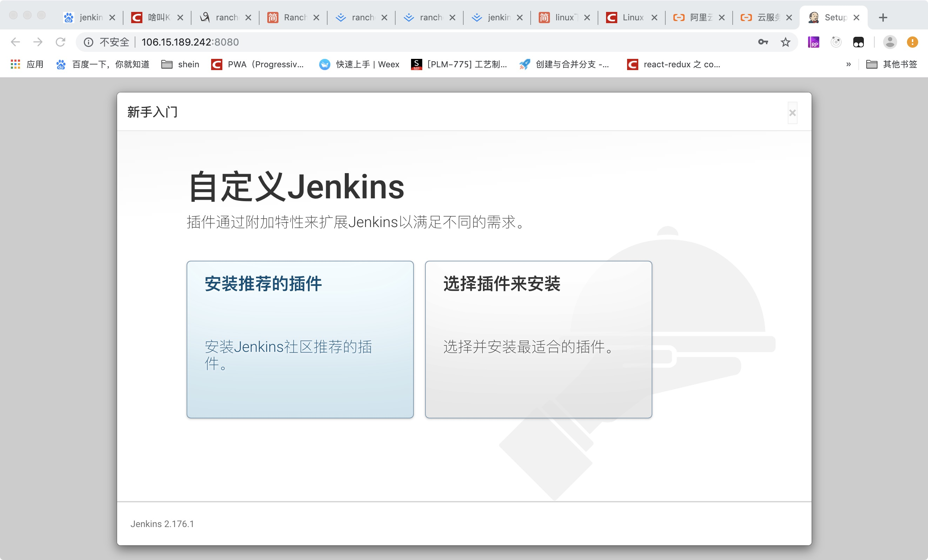The image size is (928, 560).
Task: Click the user profile avatar icon
Action: 889,42
